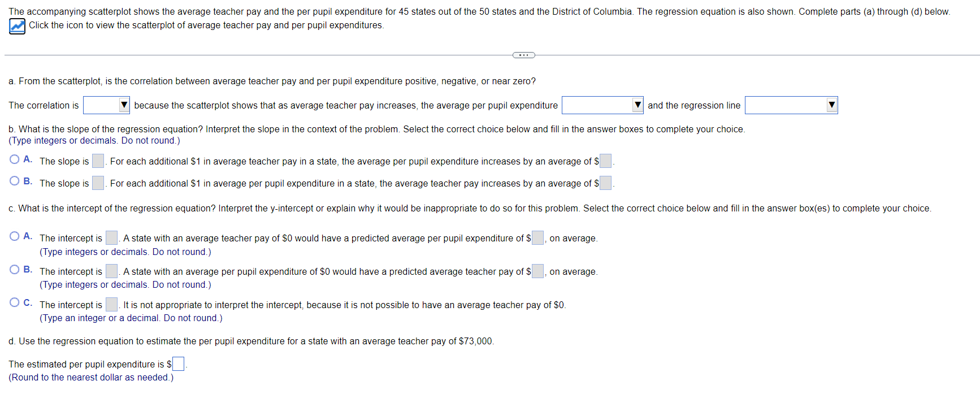Click the estimated per pupil expenditure answer box
Screen dimensions: 980x398
click(x=177, y=364)
